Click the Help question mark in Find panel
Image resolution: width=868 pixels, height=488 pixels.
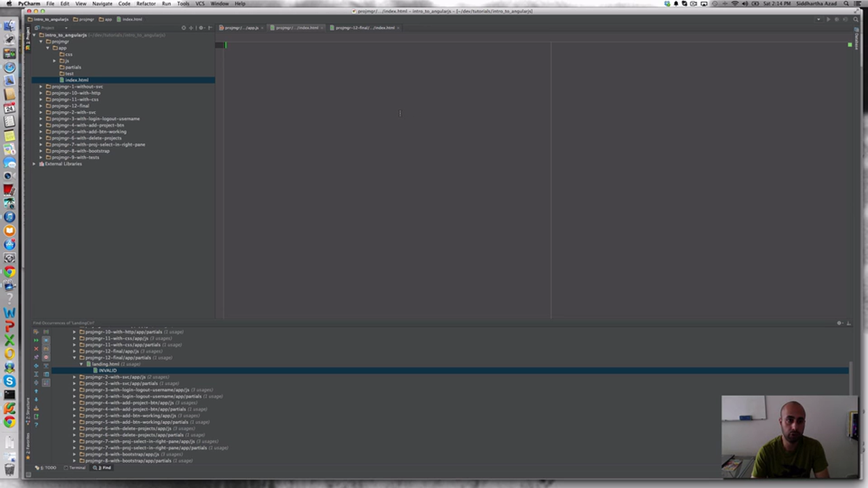[x=37, y=425]
